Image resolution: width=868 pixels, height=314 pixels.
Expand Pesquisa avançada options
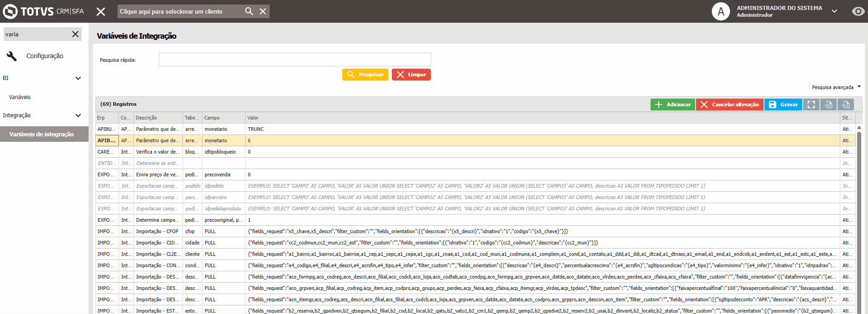click(836, 87)
